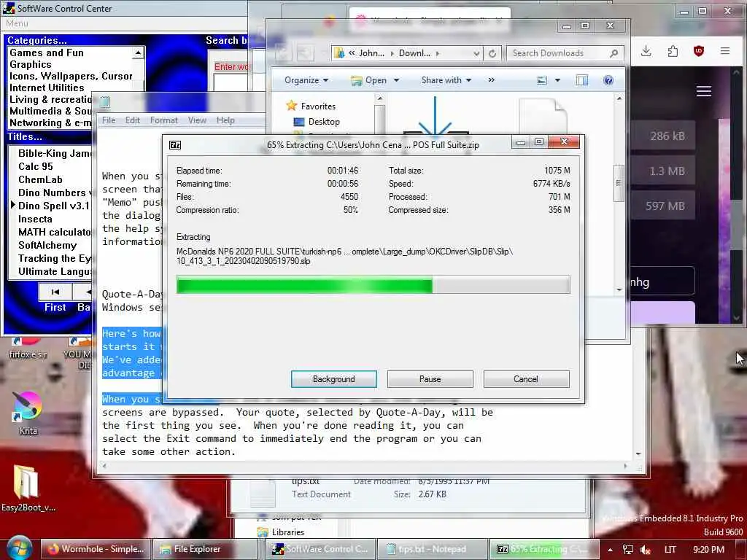The width and height of the screenshot is (747, 560).
Task: Click Windows Start button
Action: click(x=19, y=548)
